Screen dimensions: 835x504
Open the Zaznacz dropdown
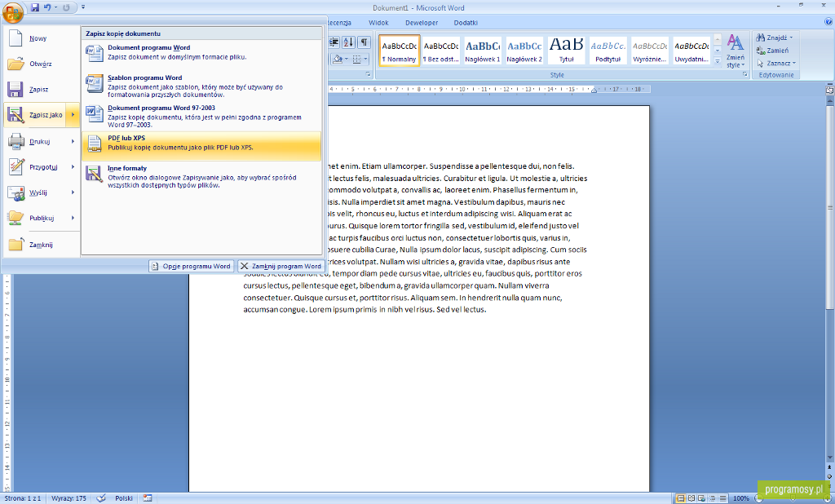pos(776,64)
